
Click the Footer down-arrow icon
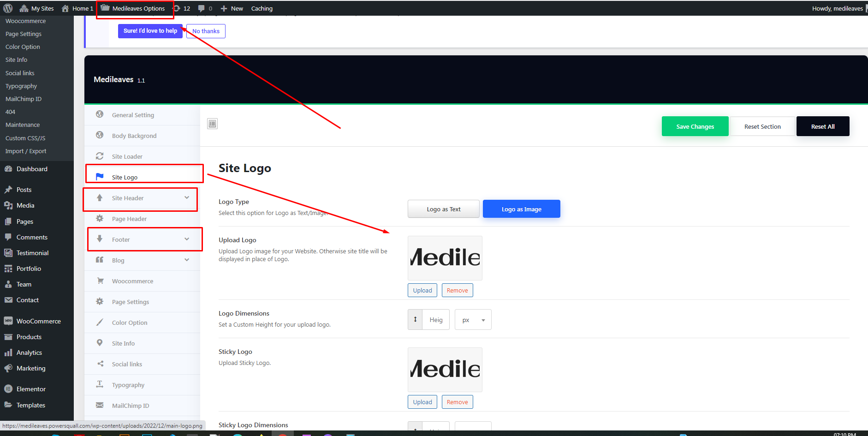100,239
